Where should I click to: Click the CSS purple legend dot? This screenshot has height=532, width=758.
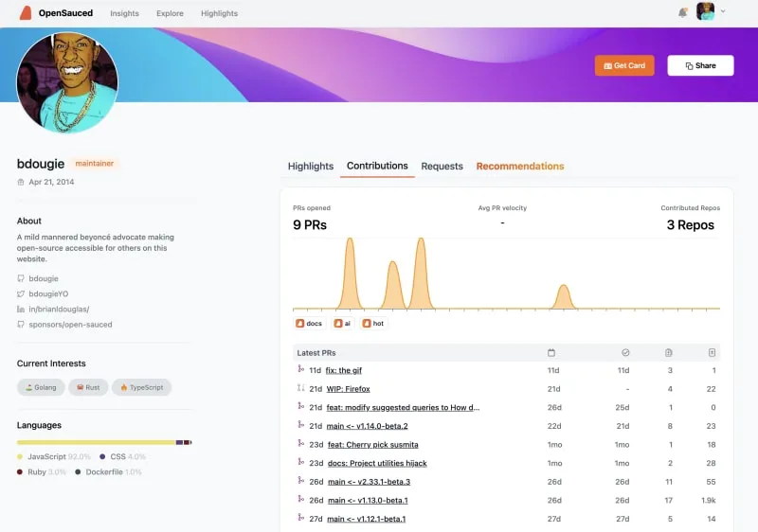coord(102,456)
